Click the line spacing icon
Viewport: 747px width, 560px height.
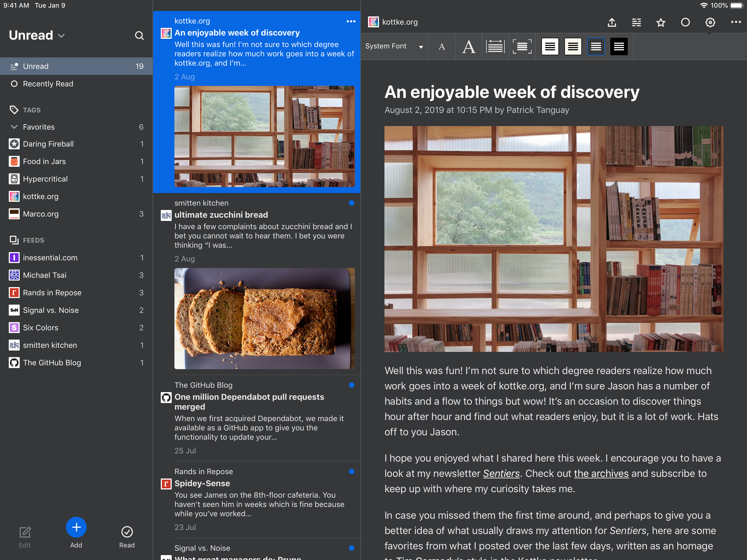(495, 46)
